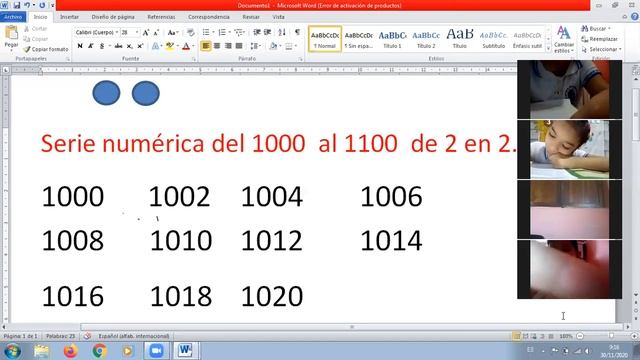Open multilevel list dropdown

tap(239, 32)
